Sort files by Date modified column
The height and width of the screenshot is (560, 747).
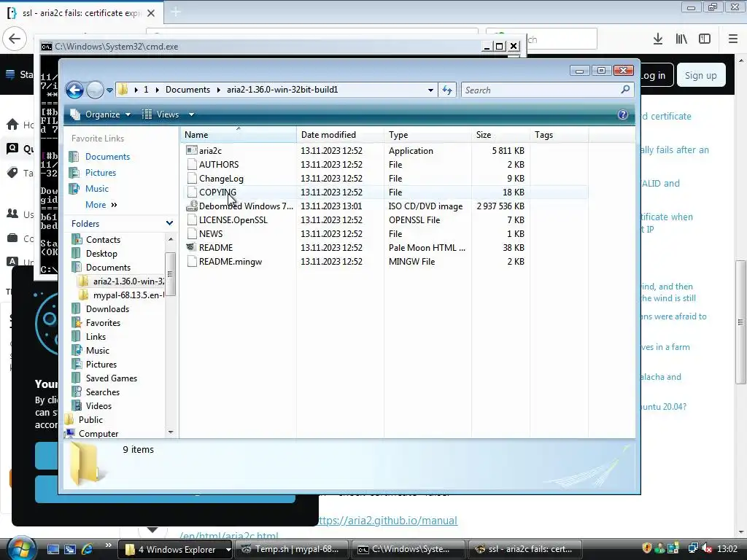(x=340, y=135)
